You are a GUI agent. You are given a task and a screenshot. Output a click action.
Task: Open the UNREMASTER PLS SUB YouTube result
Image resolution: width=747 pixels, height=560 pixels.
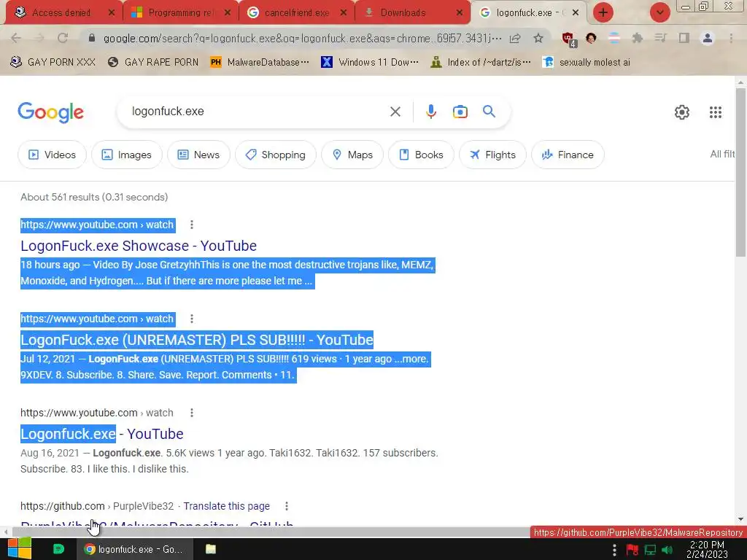[x=197, y=340]
